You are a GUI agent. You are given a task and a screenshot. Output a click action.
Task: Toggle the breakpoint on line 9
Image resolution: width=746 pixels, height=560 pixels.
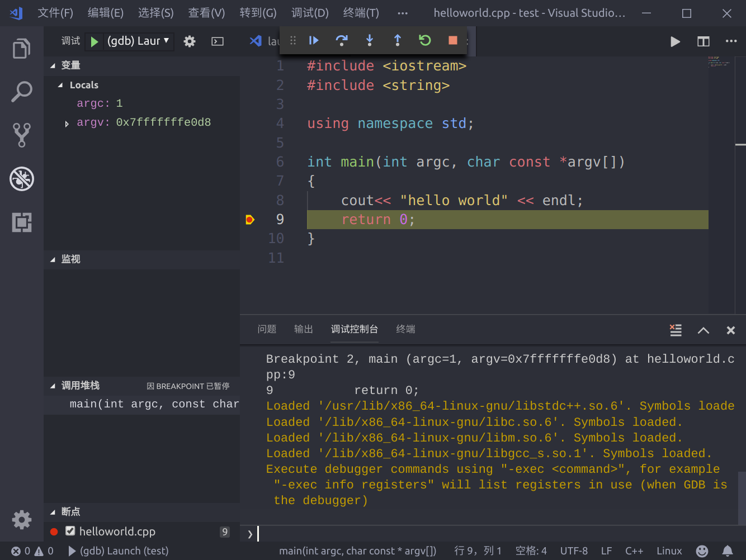click(250, 220)
